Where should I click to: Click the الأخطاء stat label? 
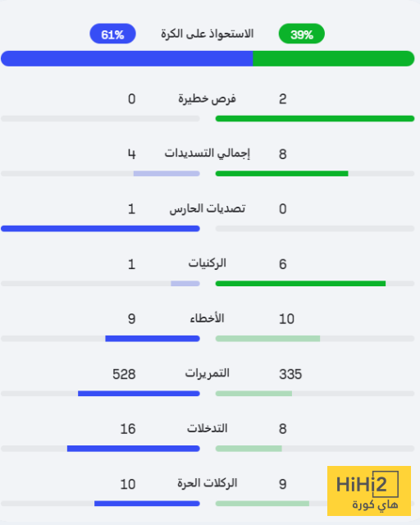(x=207, y=318)
